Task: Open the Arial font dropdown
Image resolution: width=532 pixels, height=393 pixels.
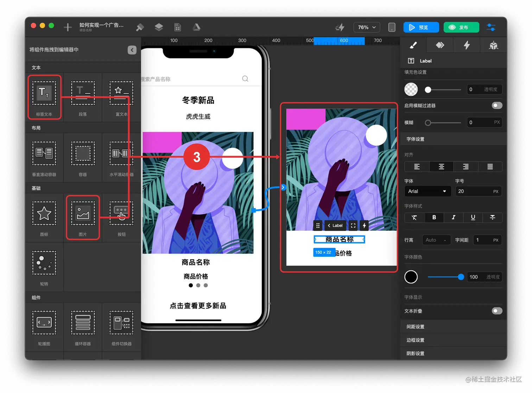Action: [427, 191]
